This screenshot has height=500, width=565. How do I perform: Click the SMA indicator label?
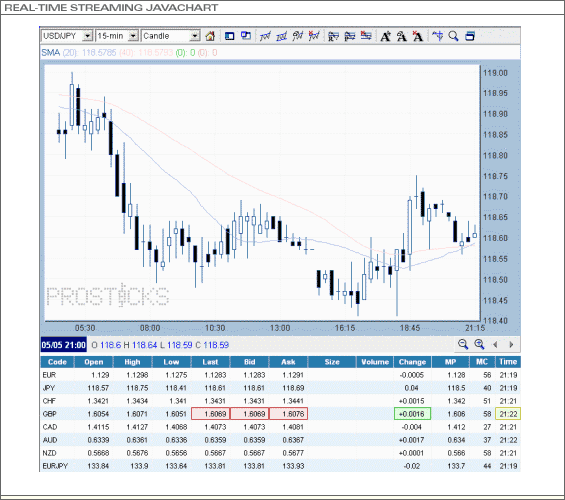(x=50, y=53)
